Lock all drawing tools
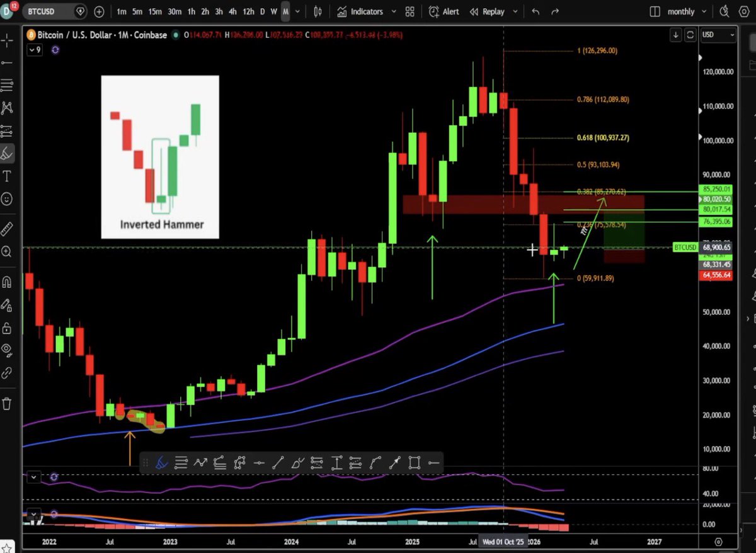The height and width of the screenshot is (553, 756). coord(8,328)
